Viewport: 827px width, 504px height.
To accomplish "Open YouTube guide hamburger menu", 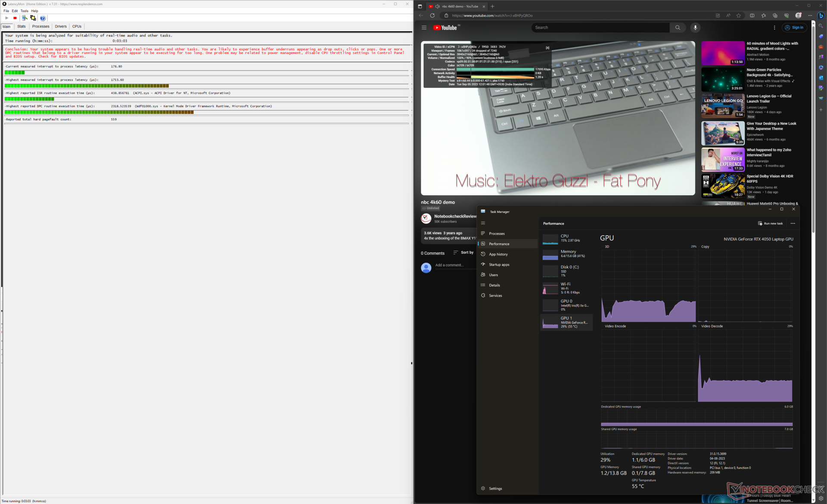I will click(x=424, y=28).
